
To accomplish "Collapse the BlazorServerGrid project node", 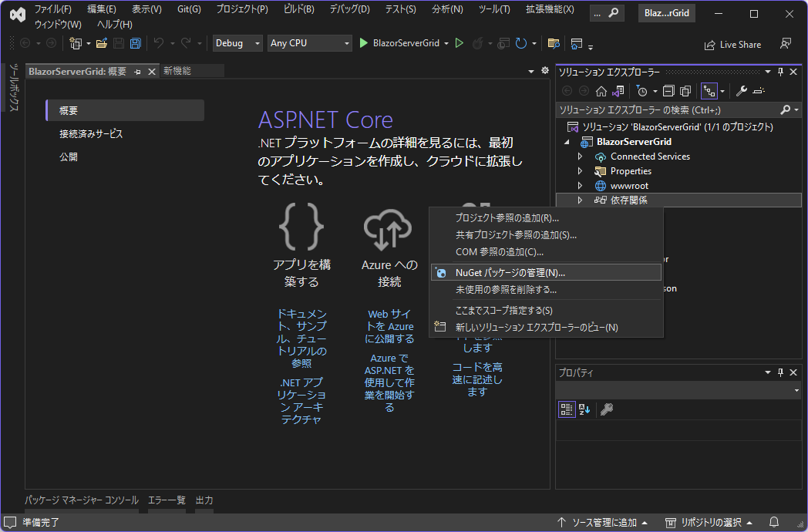I will coord(567,142).
